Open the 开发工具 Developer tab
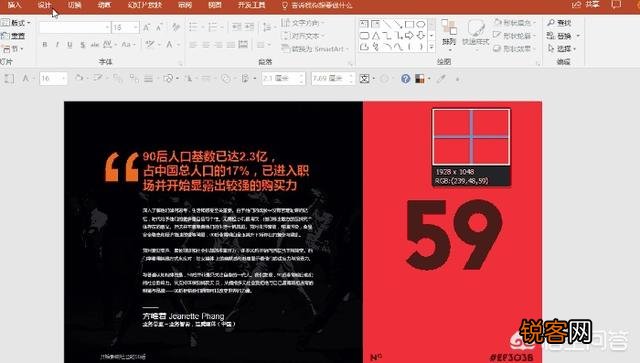 tap(251, 5)
